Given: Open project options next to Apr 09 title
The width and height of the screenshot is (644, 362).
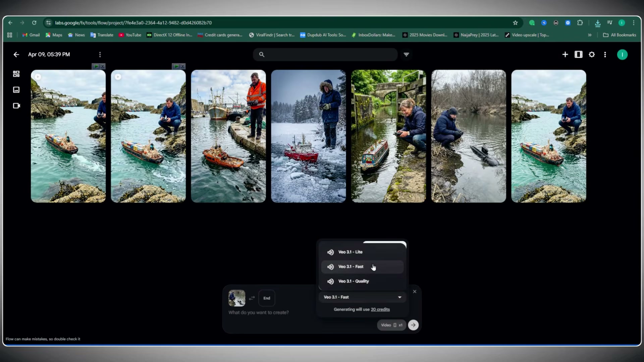Looking at the screenshot, I should [100, 55].
